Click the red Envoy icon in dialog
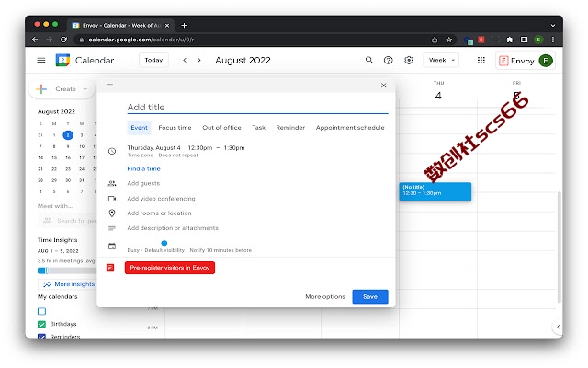This screenshot has height=368, width=588. point(110,268)
